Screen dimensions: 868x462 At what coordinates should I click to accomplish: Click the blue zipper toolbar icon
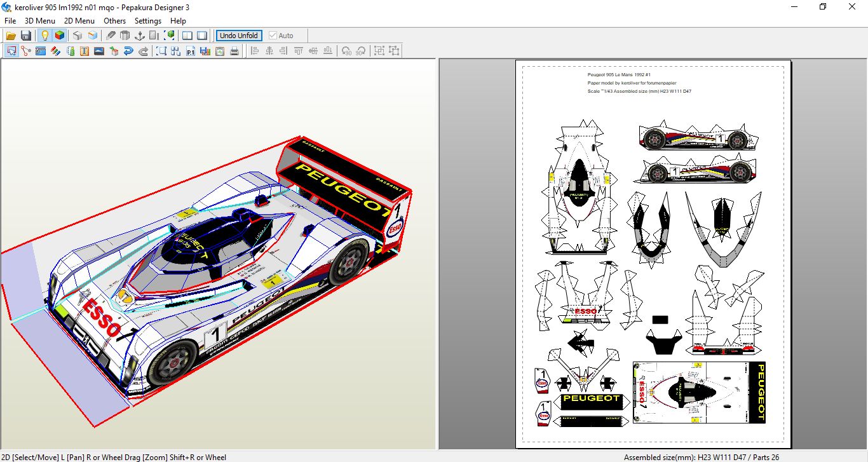41,51
